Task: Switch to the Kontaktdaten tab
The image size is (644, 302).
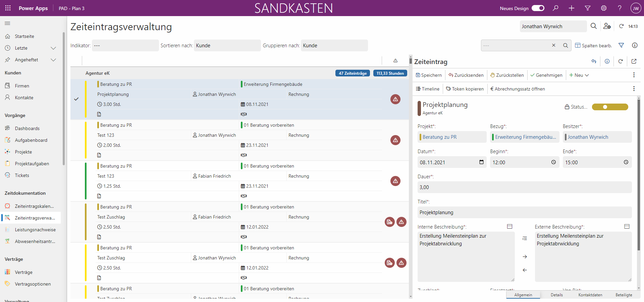Action: coord(590,295)
